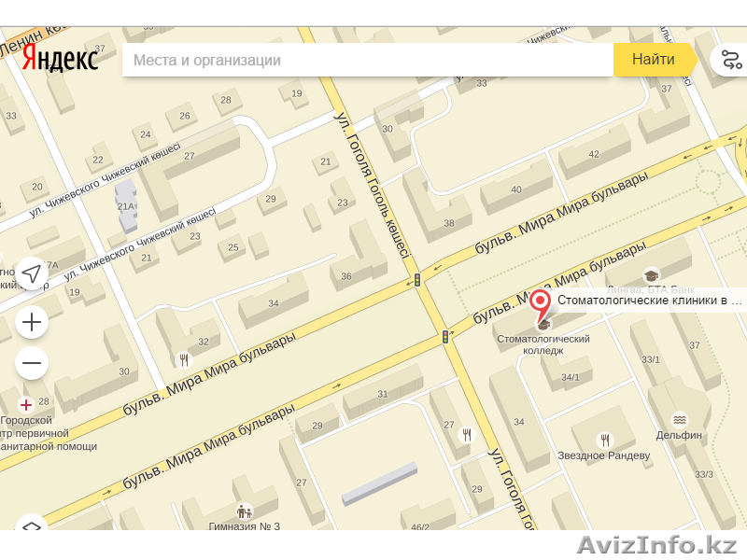Open the route planner icon beside Найти
The width and height of the screenshot is (747, 560).
(x=731, y=60)
